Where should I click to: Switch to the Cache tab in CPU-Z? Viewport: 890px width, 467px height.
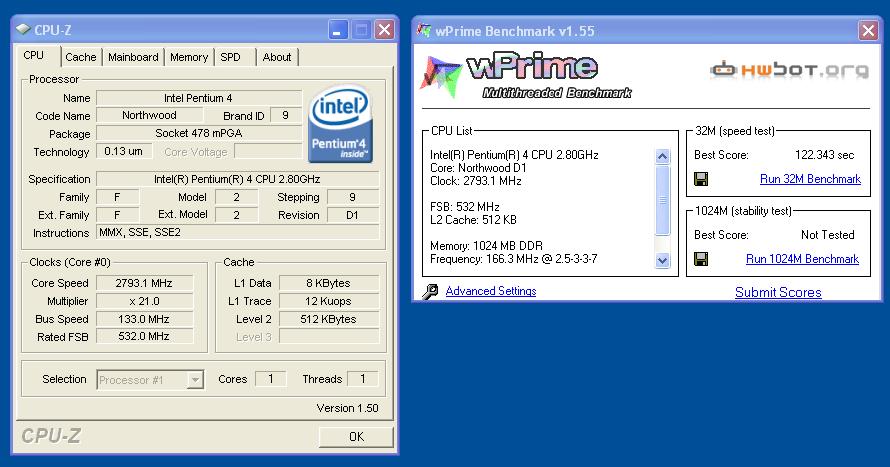[81, 57]
